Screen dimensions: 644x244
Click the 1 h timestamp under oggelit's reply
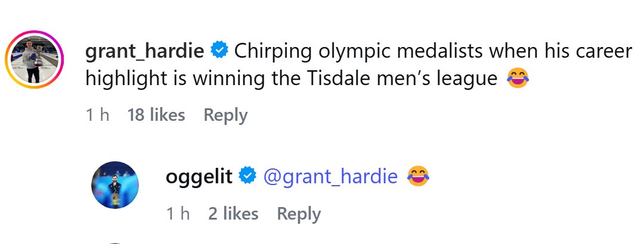(178, 214)
